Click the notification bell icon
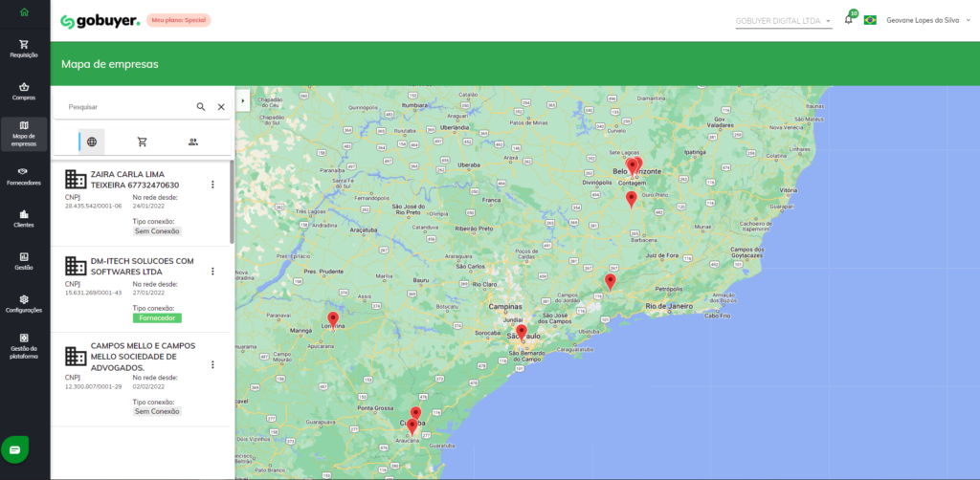The width and height of the screenshot is (980, 480). (848, 20)
